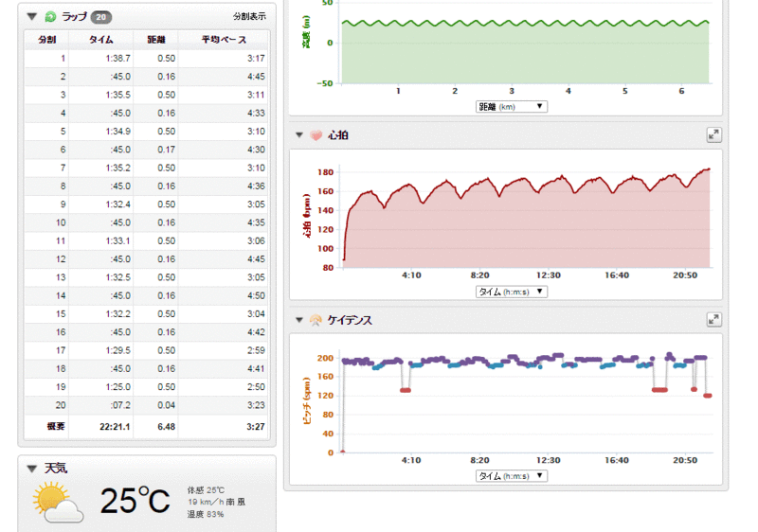758x532 pixels.
Task: Click the タイム column header
Action: (101, 39)
